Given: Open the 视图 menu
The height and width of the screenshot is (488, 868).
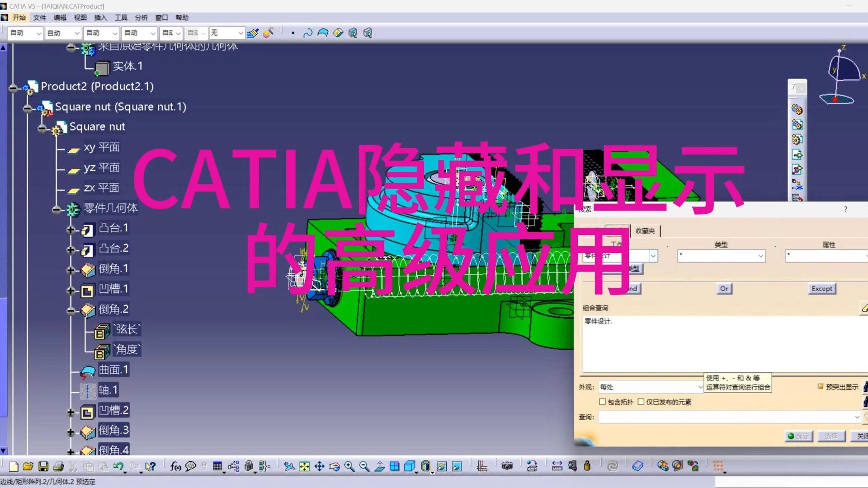Looking at the screenshot, I should click(x=80, y=18).
